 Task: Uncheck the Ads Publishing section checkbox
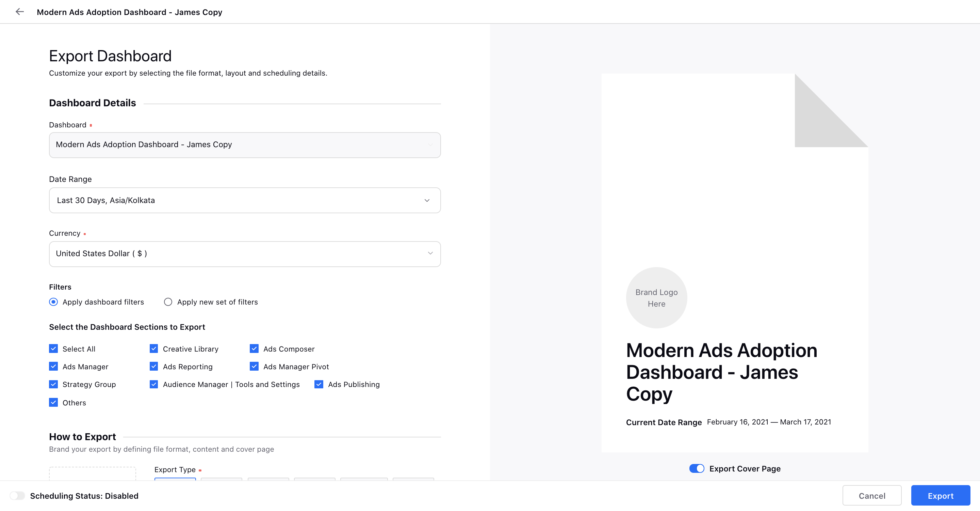pos(318,384)
